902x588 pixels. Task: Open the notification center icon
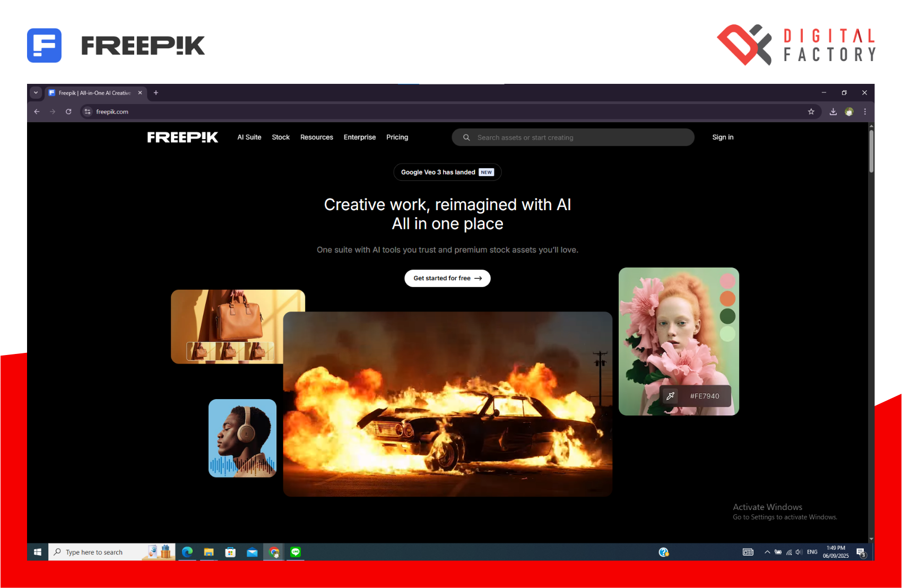(x=861, y=552)
